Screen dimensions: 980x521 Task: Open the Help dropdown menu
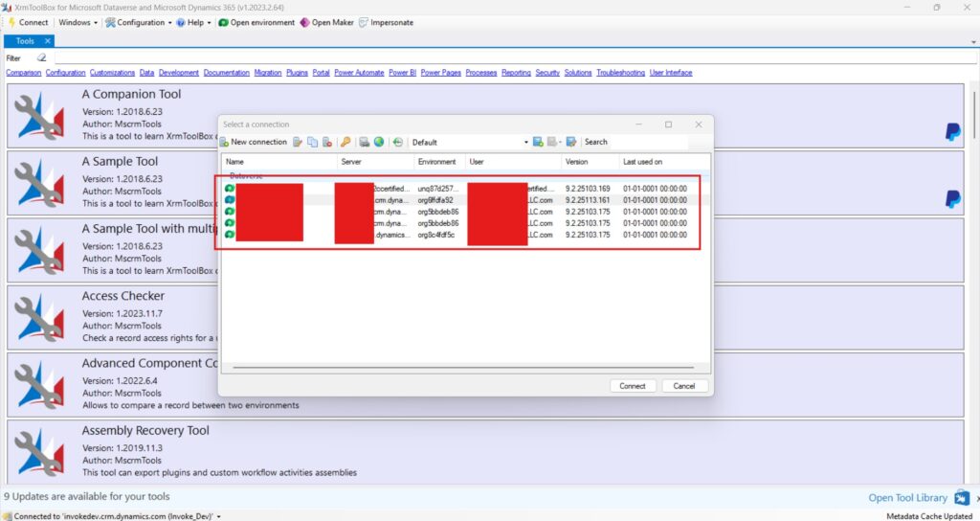(x=193, y=22)
